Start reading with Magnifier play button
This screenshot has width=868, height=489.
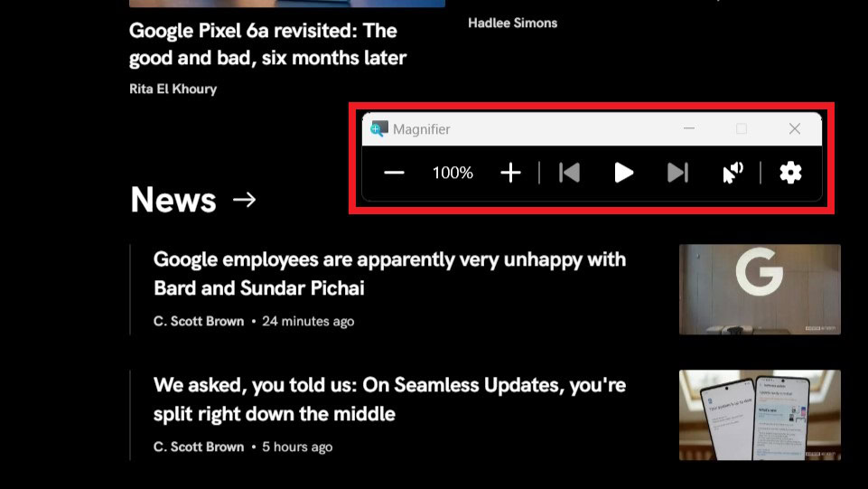(x=623, y=173)
